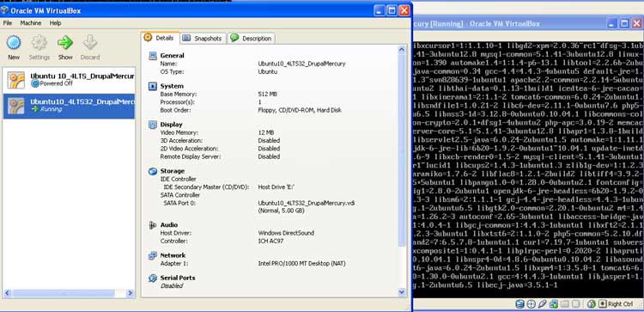The width and height of the screenshot is (644, 312).
Task: Click the 'Windows DirectSound' host driver value
Action: coord(286,233)
